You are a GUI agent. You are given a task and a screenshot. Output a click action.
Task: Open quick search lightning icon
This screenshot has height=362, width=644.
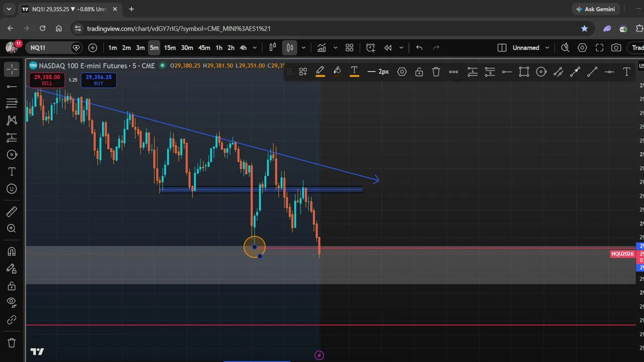click(565, 48)
